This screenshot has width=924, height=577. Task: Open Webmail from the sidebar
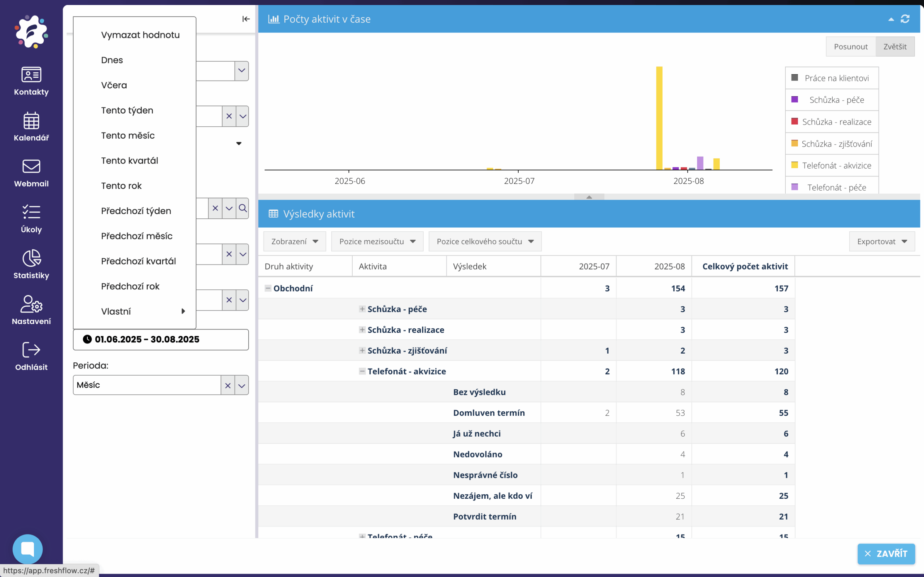[x=31, y=166]
